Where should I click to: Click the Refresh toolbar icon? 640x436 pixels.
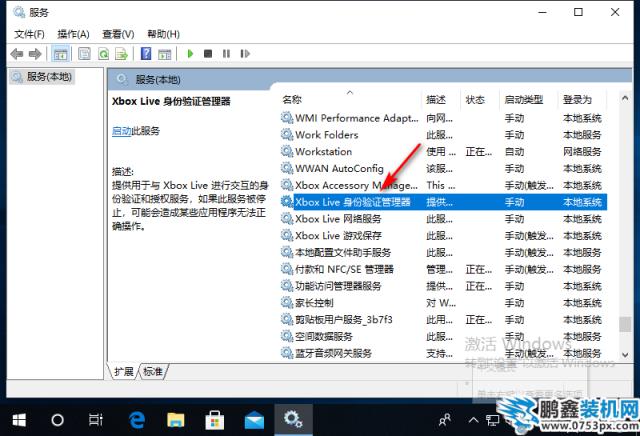coord(103,54)
